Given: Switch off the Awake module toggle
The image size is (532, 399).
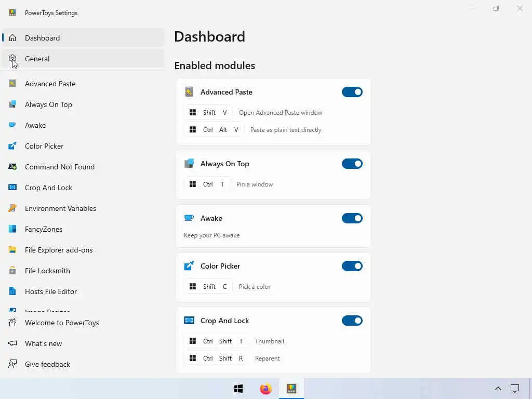Looking at the screenshot, I should pyautogui.click(x=352, y=218).
